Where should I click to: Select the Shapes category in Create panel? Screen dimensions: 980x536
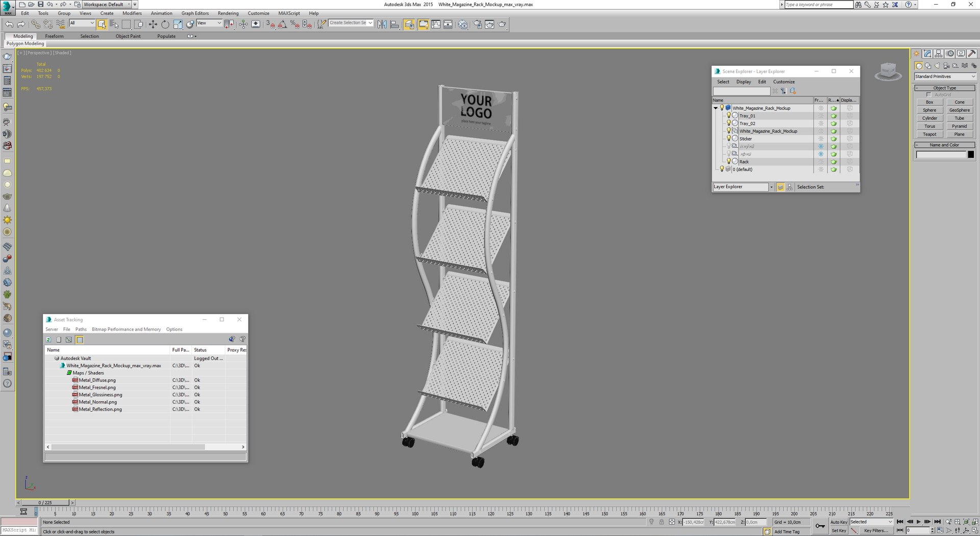(x=928, y=66)
